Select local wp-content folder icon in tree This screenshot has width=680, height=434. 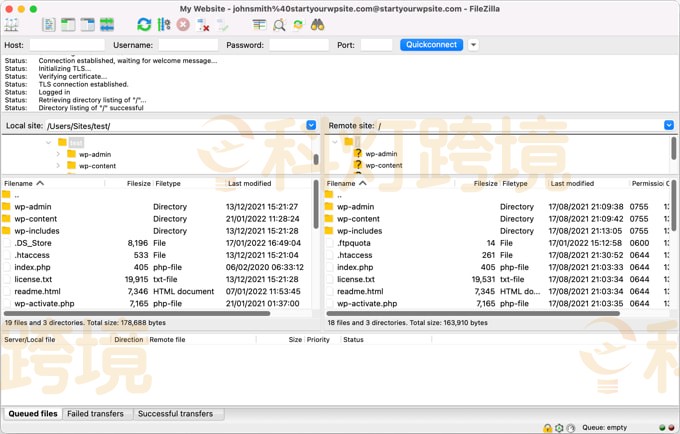(72, 166)
